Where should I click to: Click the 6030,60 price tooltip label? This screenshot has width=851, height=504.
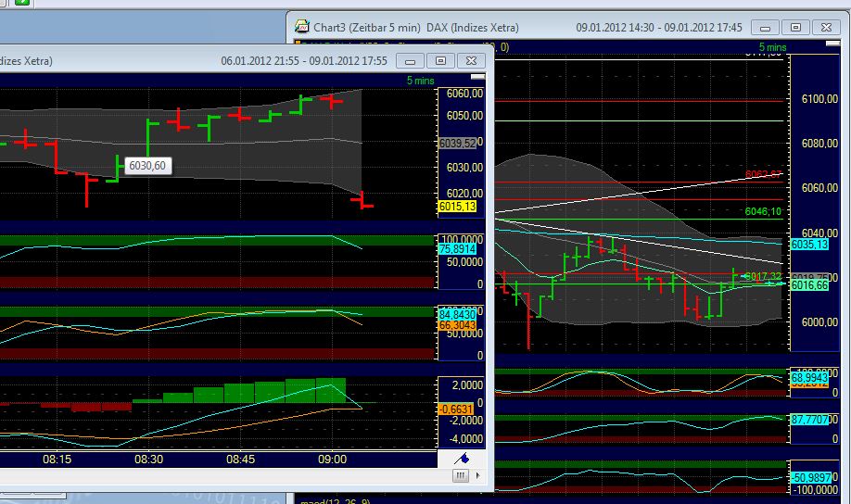[x=148, y=166]
